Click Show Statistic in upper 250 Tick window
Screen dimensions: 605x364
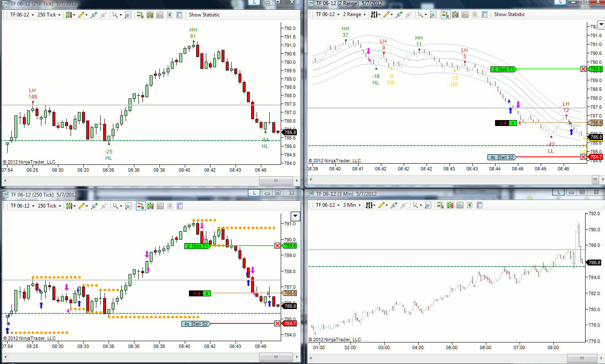click(x=204, y=15)
